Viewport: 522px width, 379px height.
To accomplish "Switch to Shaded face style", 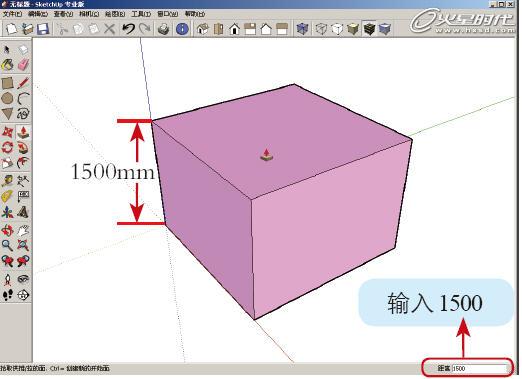I will (353, 29).
